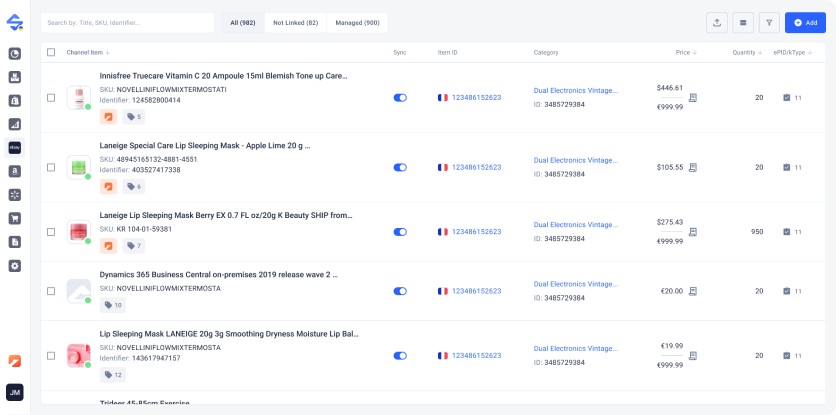The image size is (836, 415).
Task: Check the Laneige Special Care row checkbox
Action: pyautogui.click(x=51, y=167)
